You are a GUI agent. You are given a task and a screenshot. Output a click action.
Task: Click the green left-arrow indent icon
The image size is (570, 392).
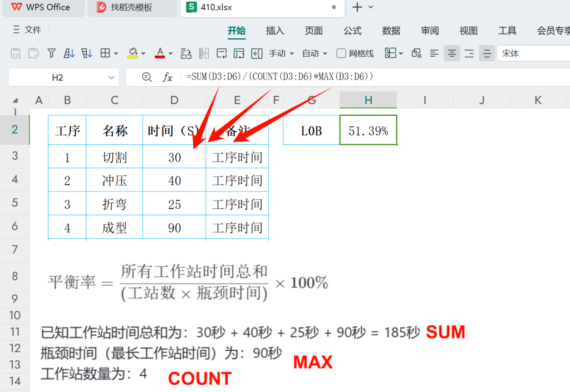click(x=257, y=53)
